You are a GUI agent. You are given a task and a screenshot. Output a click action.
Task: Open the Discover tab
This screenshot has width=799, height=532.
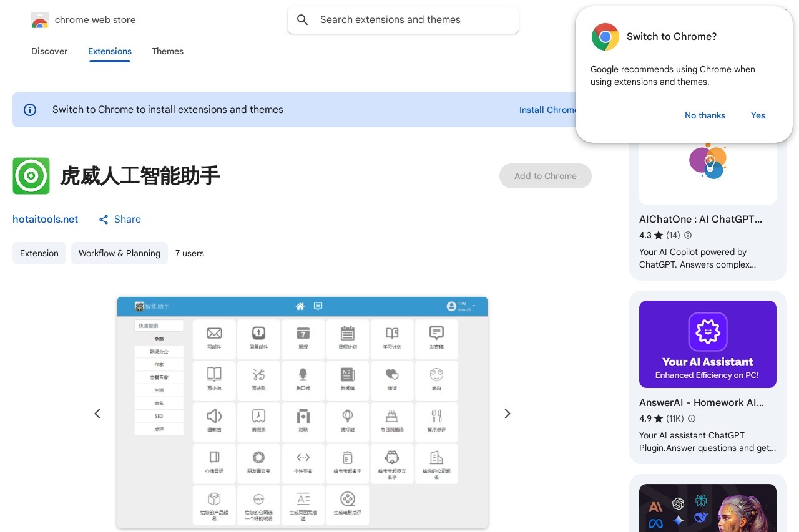49,51
